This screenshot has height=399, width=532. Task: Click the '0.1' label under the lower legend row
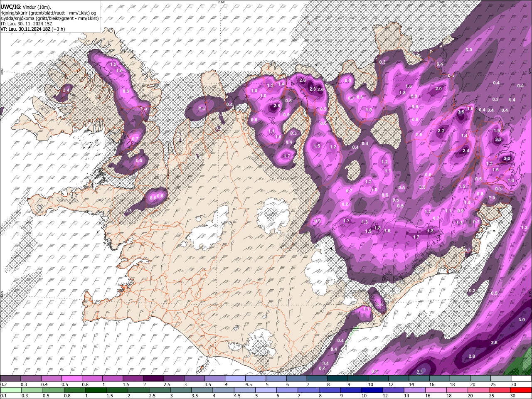coord(3,396)
